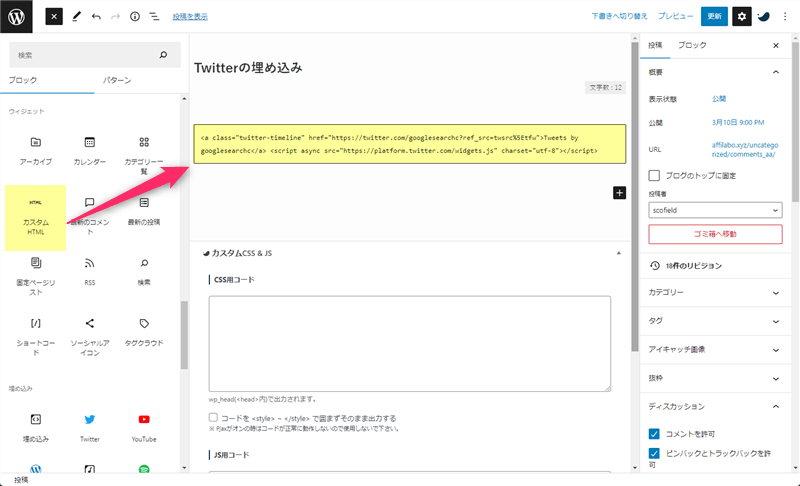Insert the タグクラウド block
The image size is (800, 486).
coord(144,331)
